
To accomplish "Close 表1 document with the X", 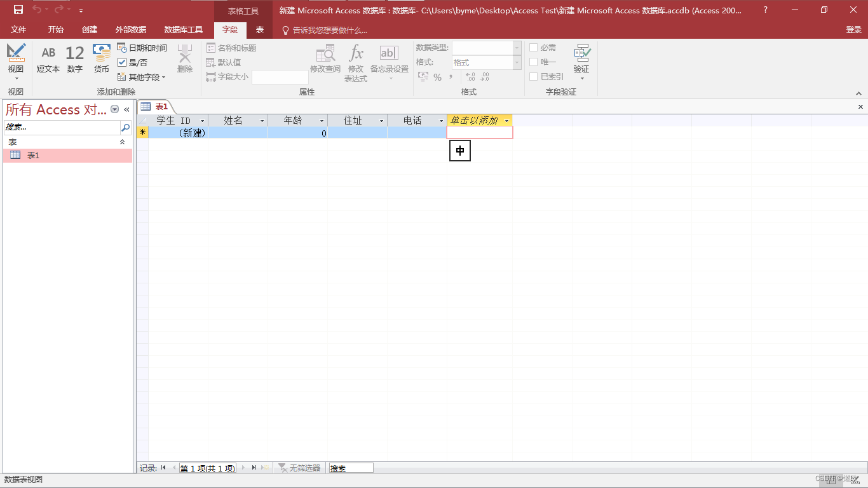I will point(860,107).
